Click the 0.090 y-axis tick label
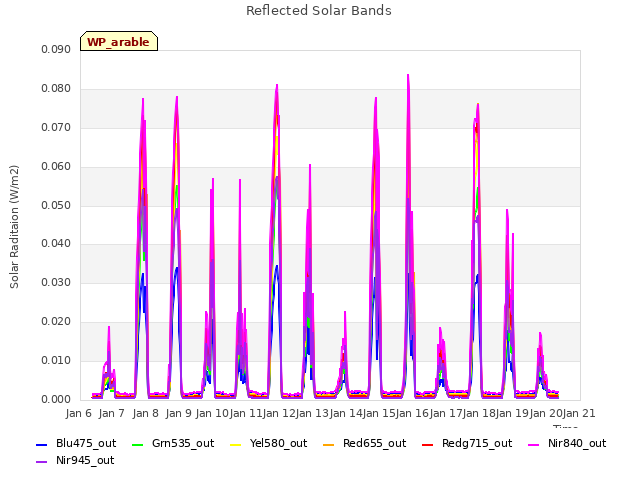640x480 pixels. [56, 49]
